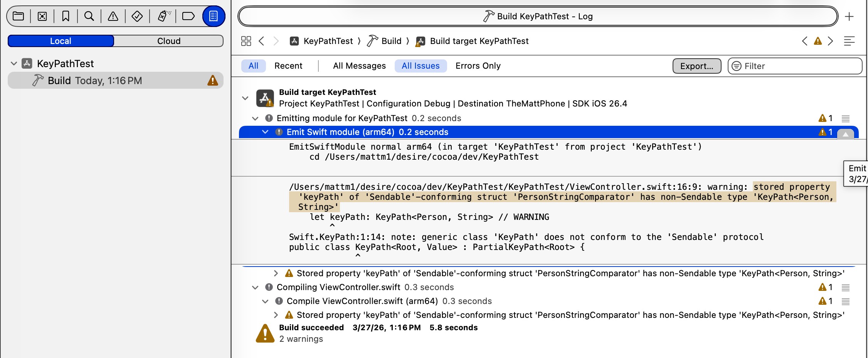
Task: Switch to Local reports
Action: pos(61,41)
